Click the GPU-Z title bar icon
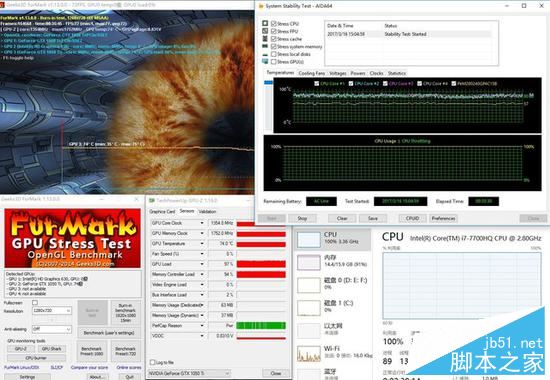 [x=152, y=200]
